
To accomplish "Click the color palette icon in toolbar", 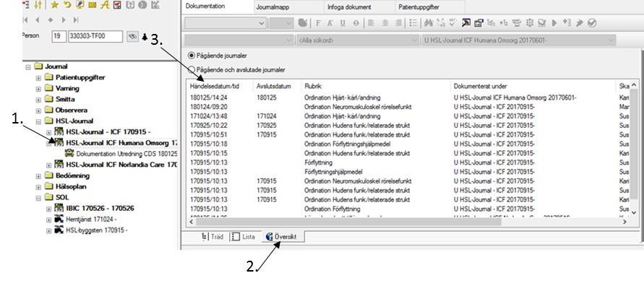I will tap(303, 23).
